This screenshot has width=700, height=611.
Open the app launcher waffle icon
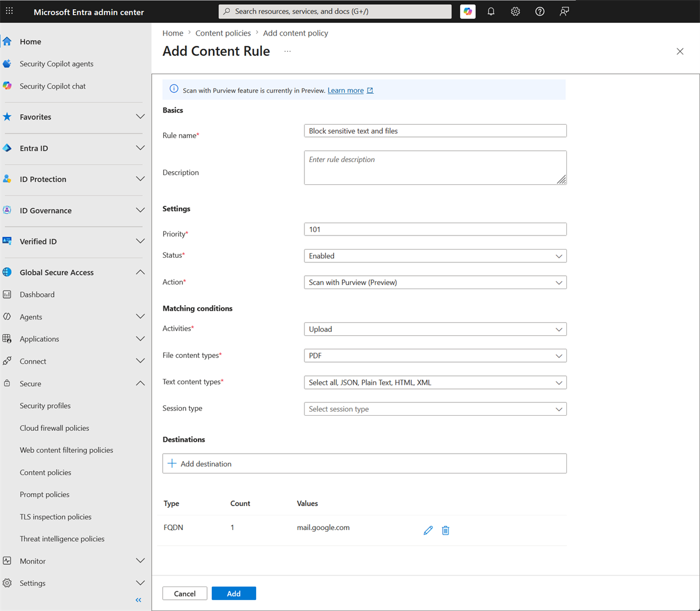[9, 11]
